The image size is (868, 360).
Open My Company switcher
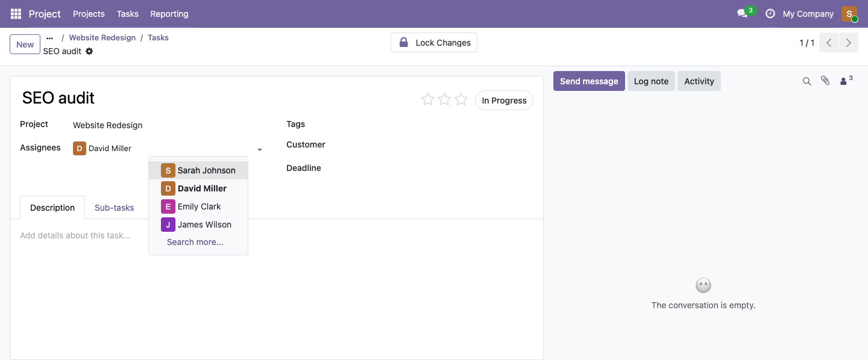[808, 14]
